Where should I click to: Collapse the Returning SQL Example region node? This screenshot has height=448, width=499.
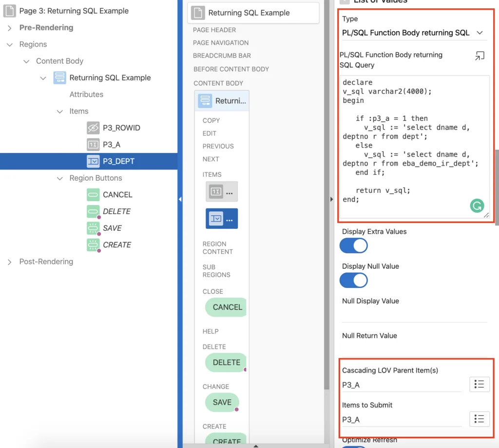coord(43,78)
